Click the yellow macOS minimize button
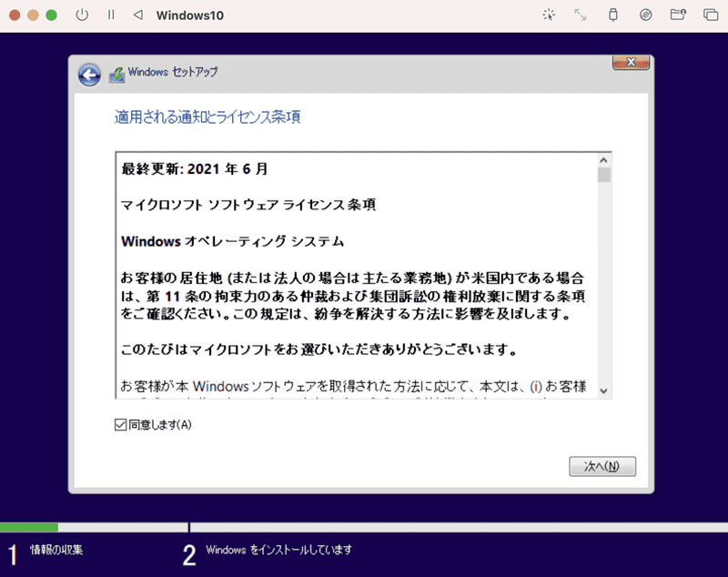Viewport: 728px width, 577px height. tap(33, 15)
